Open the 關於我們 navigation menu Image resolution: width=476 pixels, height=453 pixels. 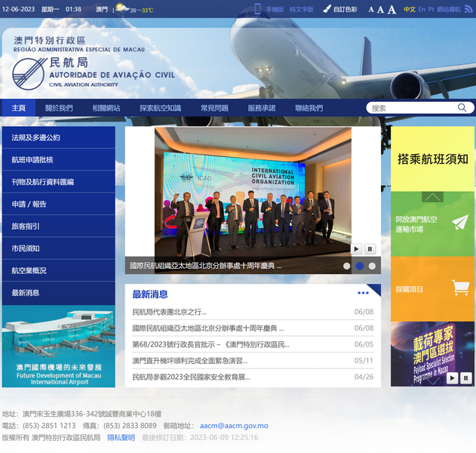coord(59,108)
